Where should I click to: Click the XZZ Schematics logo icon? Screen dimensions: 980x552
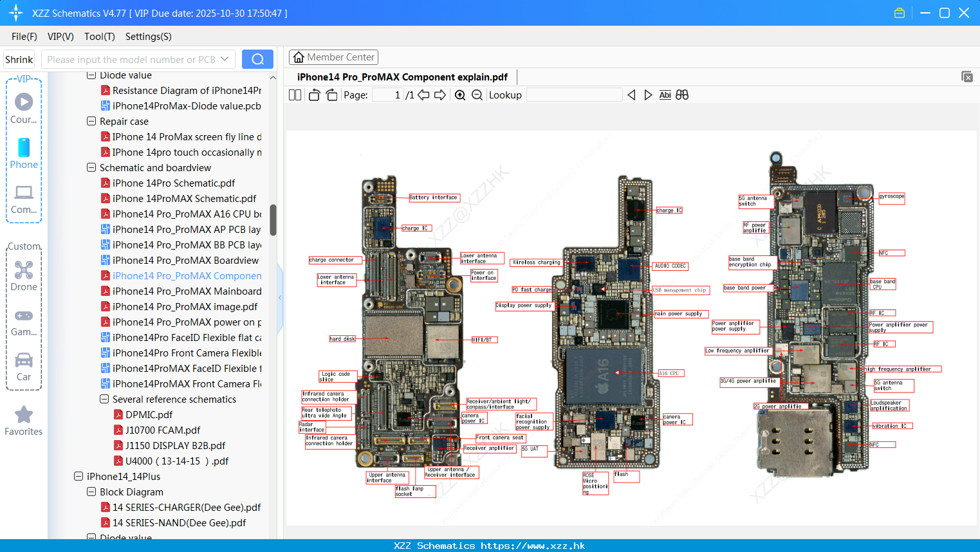point(15,13)
